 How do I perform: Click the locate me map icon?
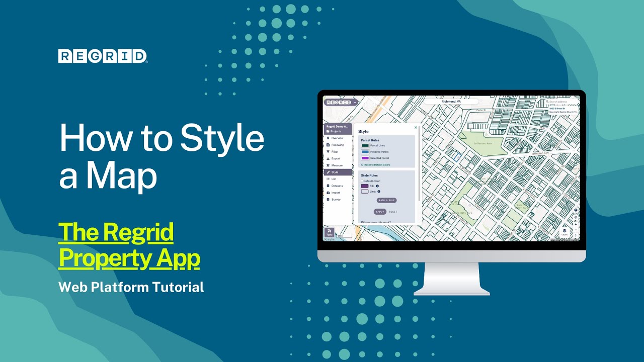576,217
